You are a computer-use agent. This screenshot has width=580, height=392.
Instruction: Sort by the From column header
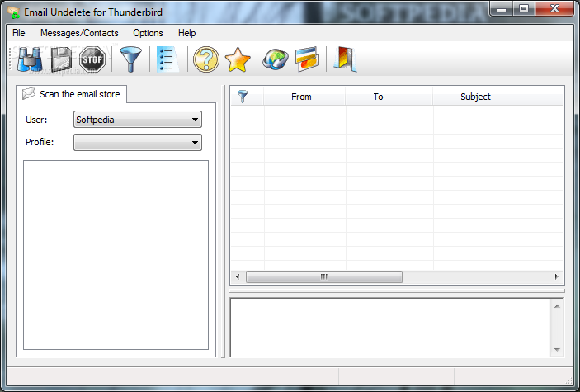[304, 97]
